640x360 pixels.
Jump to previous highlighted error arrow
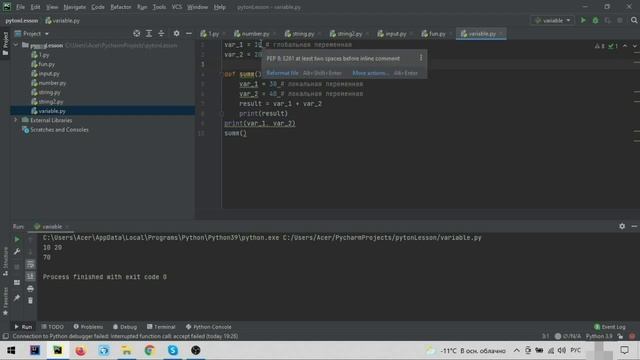625,46
